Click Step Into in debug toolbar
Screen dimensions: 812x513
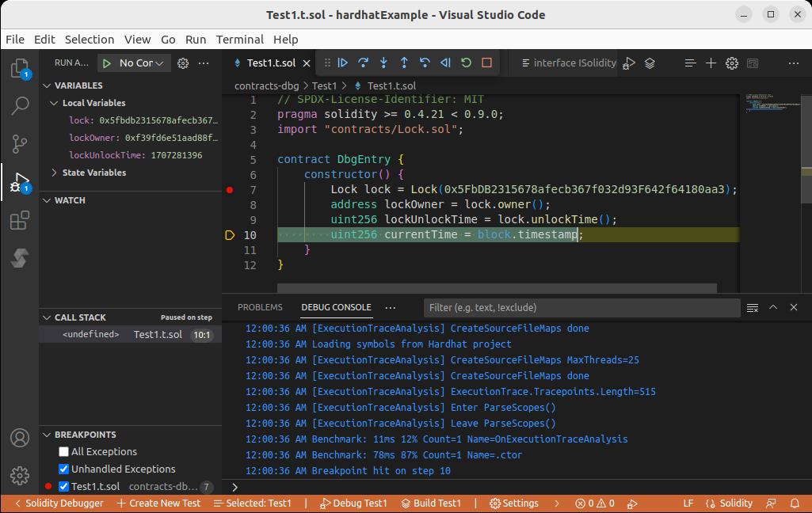(x=383, y=63)
